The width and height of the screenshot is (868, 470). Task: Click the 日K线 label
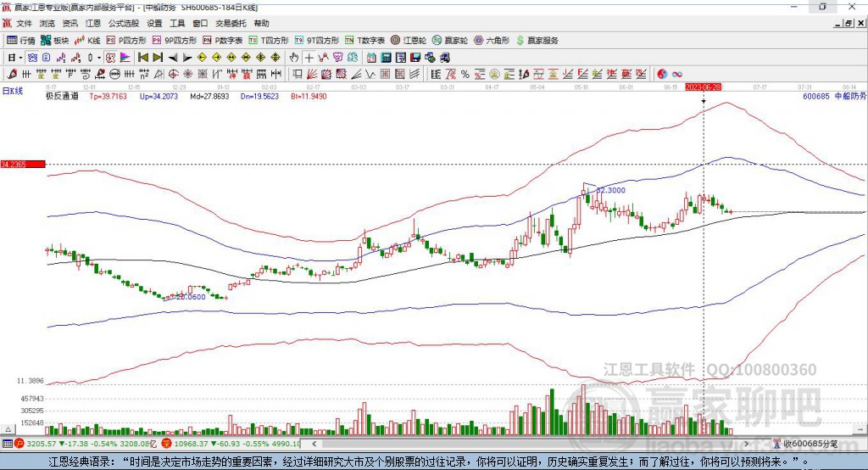13,91
